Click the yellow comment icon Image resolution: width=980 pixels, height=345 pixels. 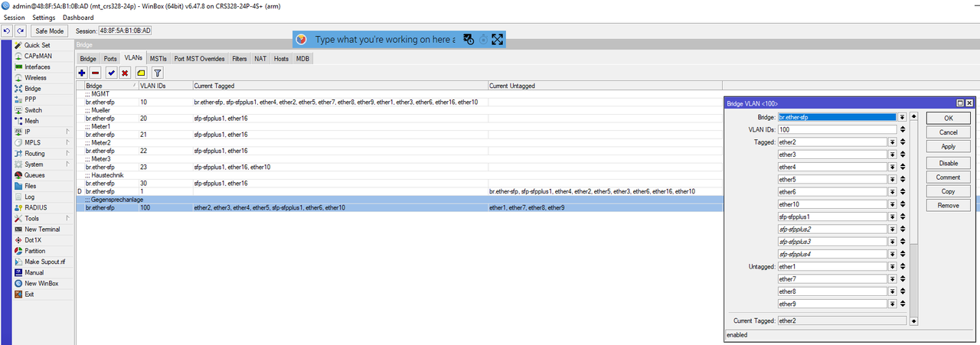tap(141, 73)
